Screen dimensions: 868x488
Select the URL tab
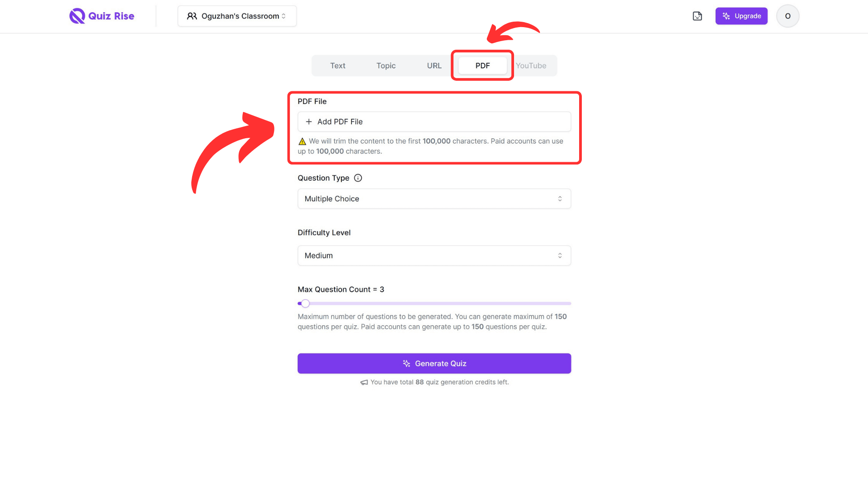(434, 65)
